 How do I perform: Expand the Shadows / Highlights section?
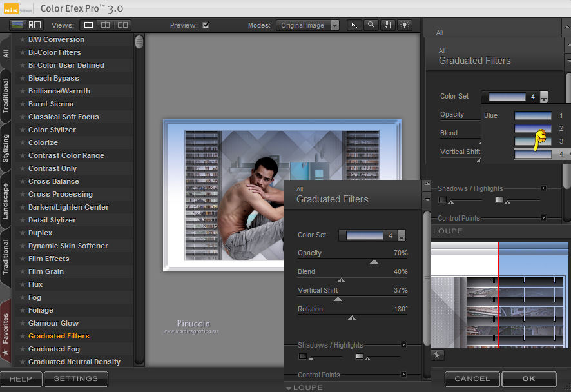click(403, 345)
